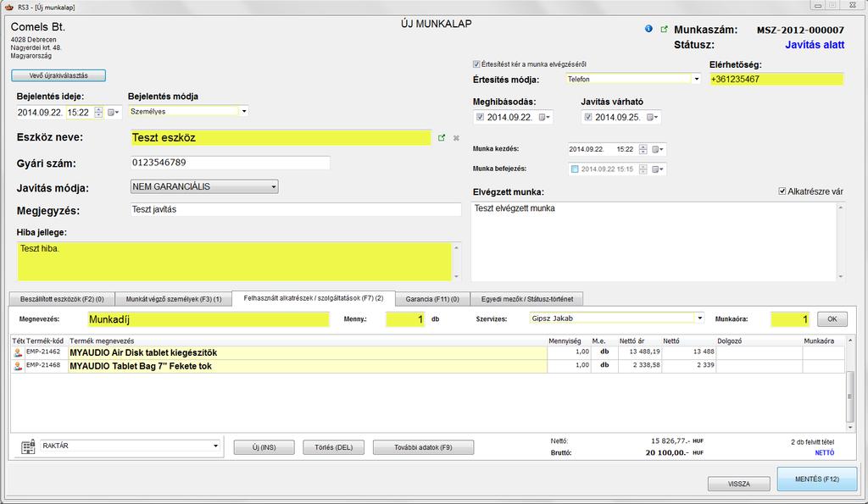868x504 pixels.
Task: Click the Hiba jellege scrollbar
Action: coord(456,262)
